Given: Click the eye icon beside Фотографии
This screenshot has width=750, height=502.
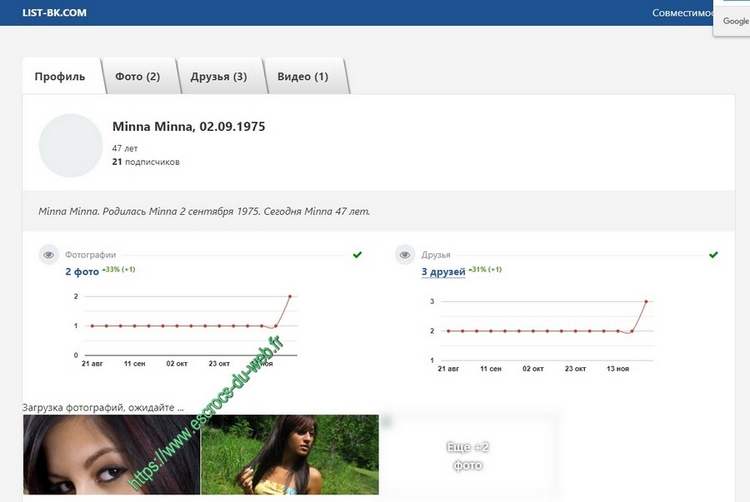Looking at the screenshot, I should (x=49, y=255).
